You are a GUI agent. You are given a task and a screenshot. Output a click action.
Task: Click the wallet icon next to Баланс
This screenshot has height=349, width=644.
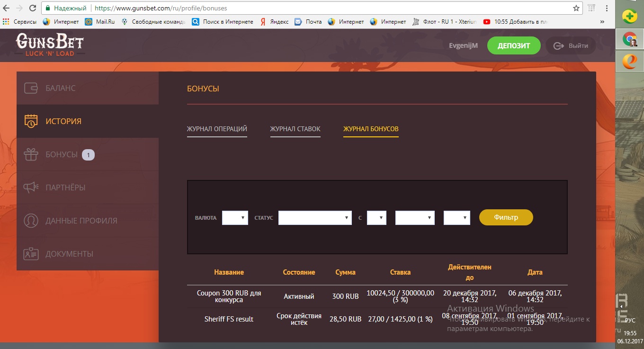click(x=31, y=88)
